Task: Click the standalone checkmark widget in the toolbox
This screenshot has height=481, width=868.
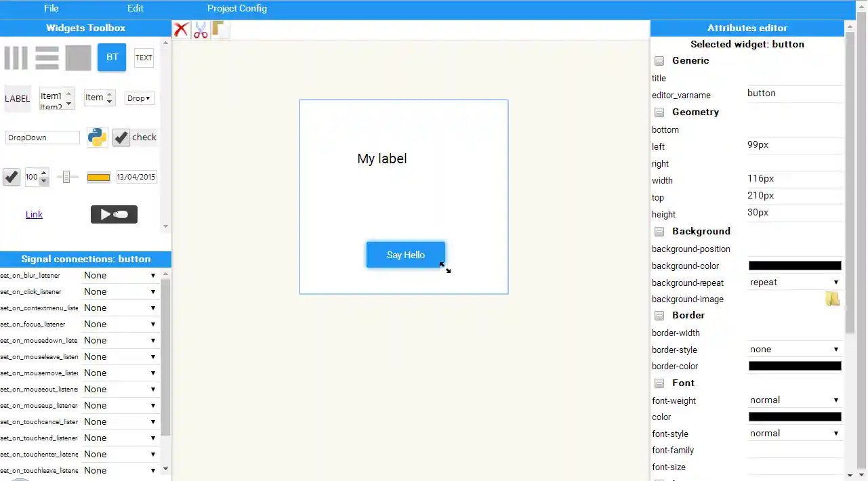Action: click(x=11, y=177)
